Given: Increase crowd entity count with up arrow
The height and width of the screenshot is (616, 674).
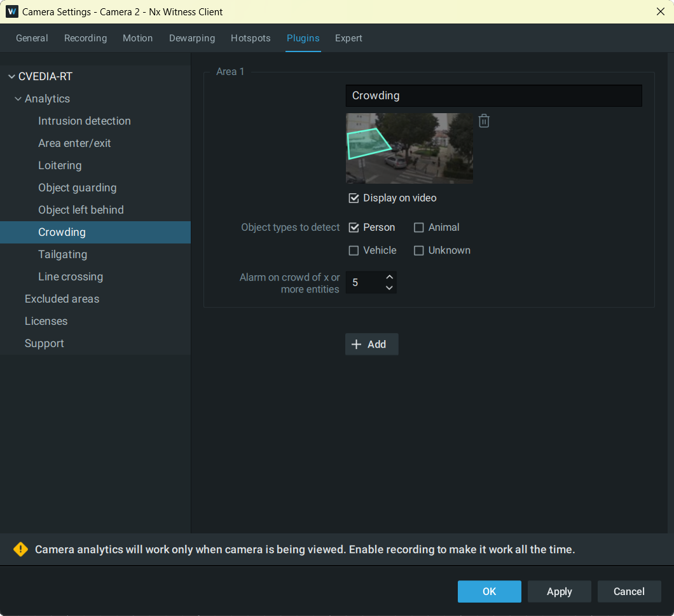Looking at the screenshot, I should (389, 277).
